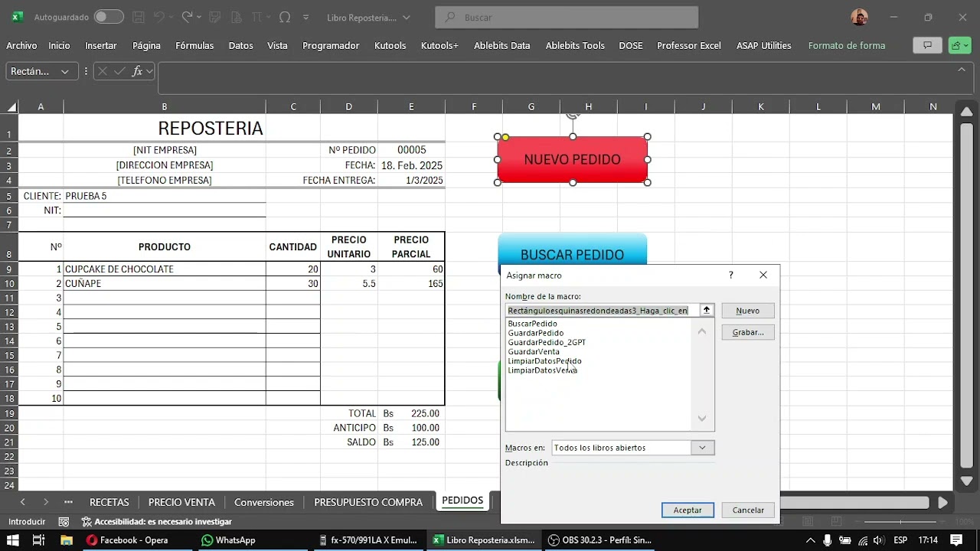Click the macro name collapse arrow icon

pyautogui.click(x=707, y=310)
